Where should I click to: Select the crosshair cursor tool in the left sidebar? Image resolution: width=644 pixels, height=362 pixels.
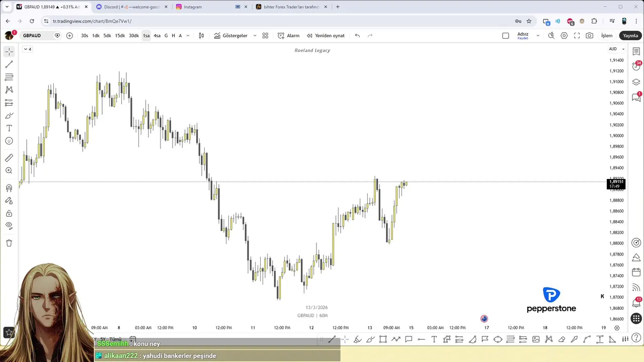[x=9, y=52]
